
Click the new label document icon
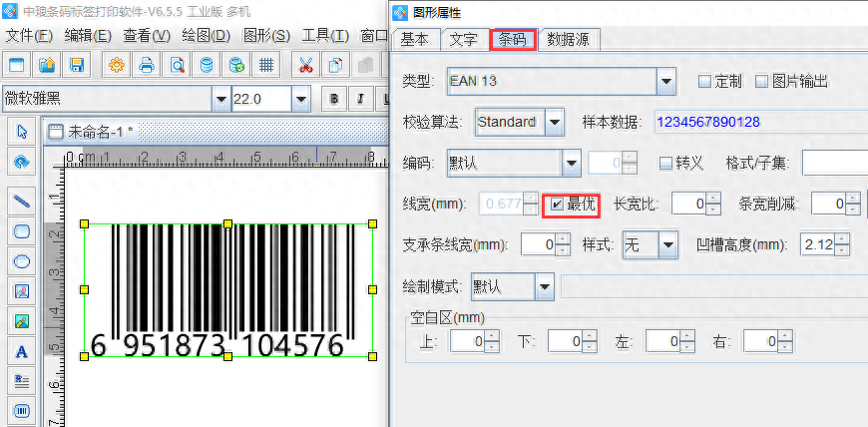point(17,66)
